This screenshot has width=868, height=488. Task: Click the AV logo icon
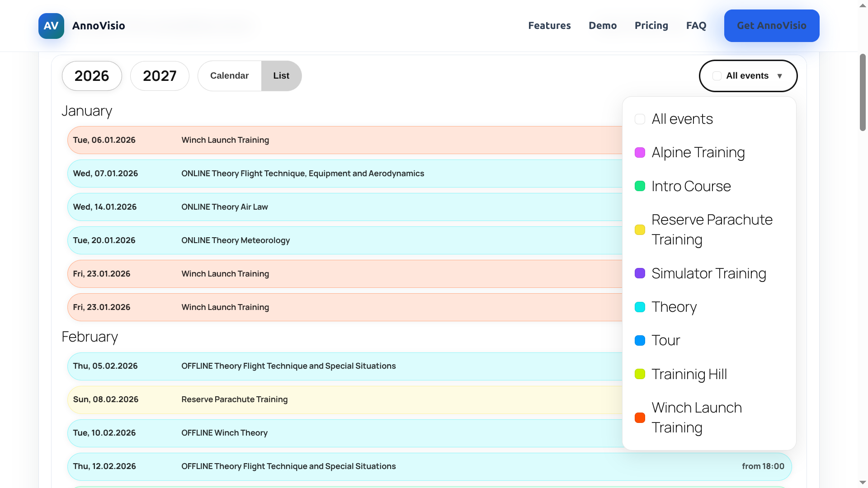coord(51,26)
